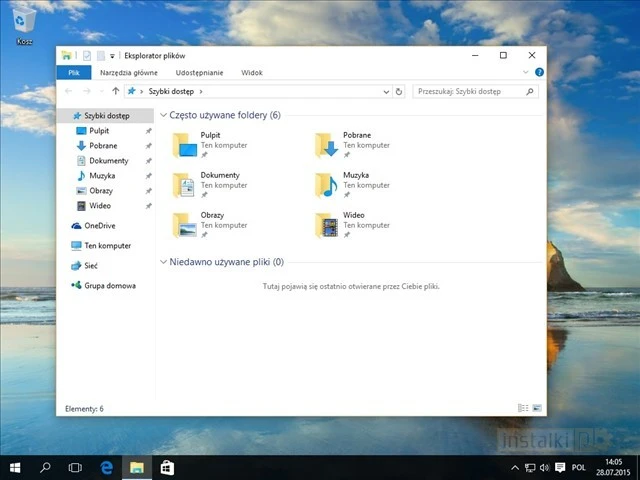
Task: Go up one level with the up arrow
Action: coord(116,91)
